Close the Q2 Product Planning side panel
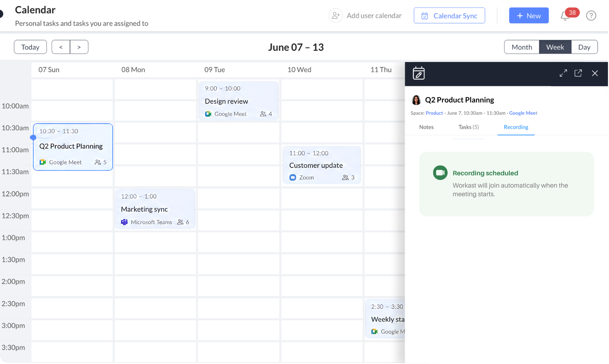The width and height of the screenshot is (609, 364). point(595,73)
